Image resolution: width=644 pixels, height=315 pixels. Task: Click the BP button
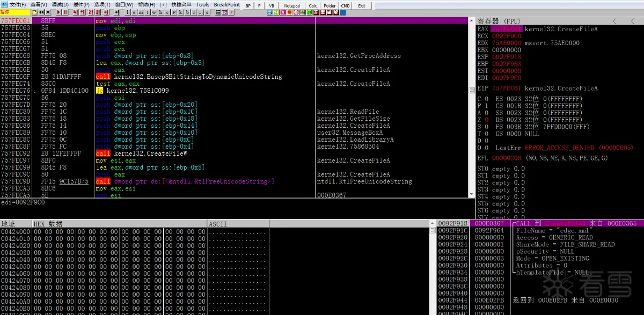tap(248, 5)
